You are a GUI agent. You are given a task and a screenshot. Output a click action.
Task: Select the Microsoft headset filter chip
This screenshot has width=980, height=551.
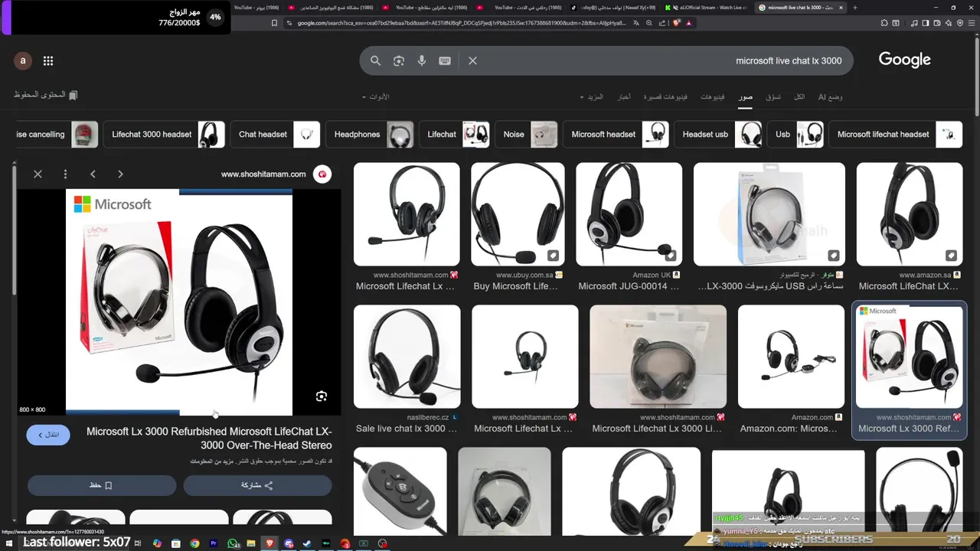[x=616, y=134]
